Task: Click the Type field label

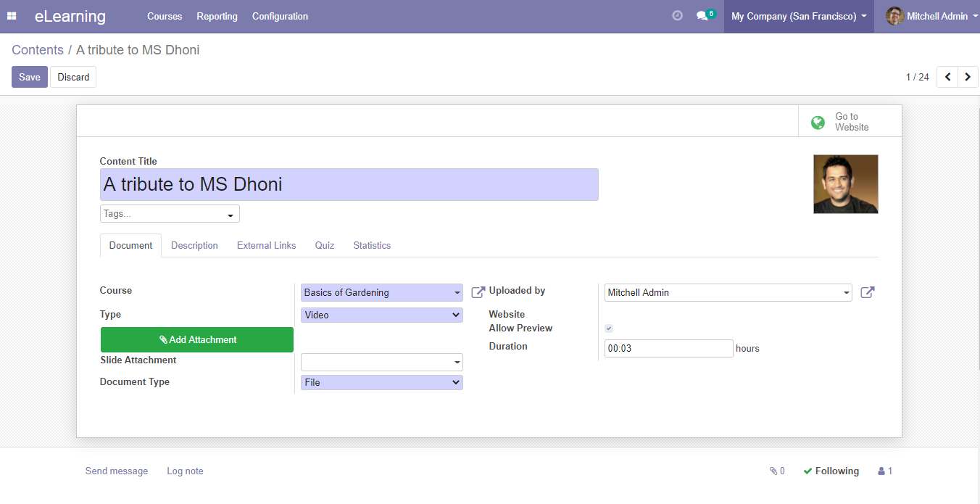Action: tap(110, 315)
